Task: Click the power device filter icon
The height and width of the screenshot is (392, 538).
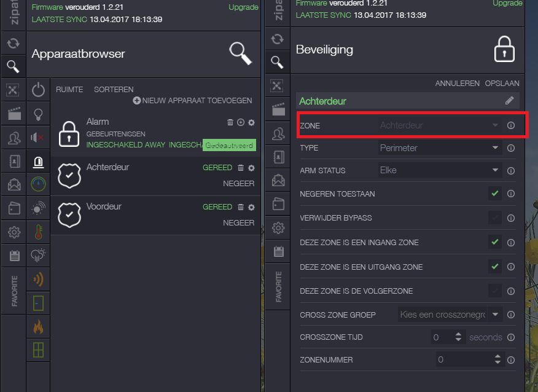Action: pos(38,90)
